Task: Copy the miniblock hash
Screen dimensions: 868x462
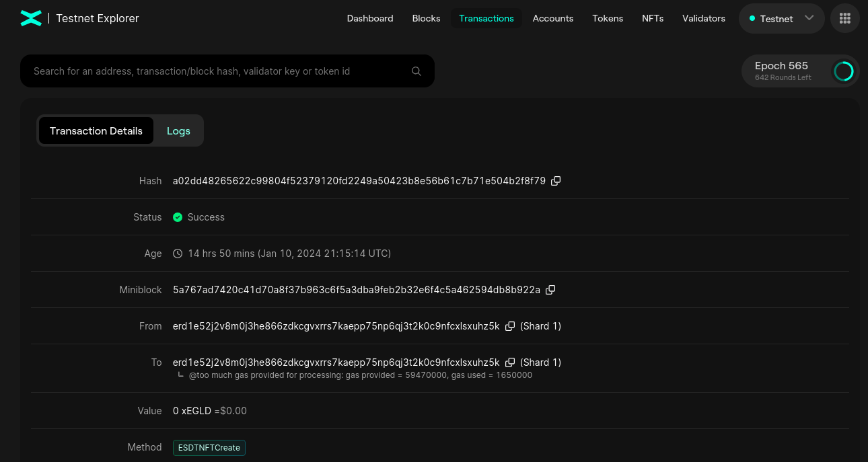Action: 550,290
